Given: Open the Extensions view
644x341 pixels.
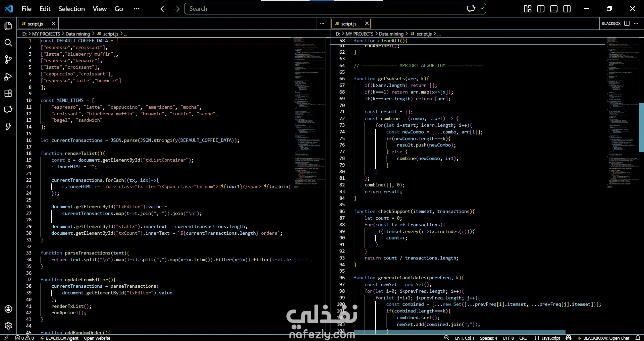Looking at the screenshot, I should coord(8,93).
